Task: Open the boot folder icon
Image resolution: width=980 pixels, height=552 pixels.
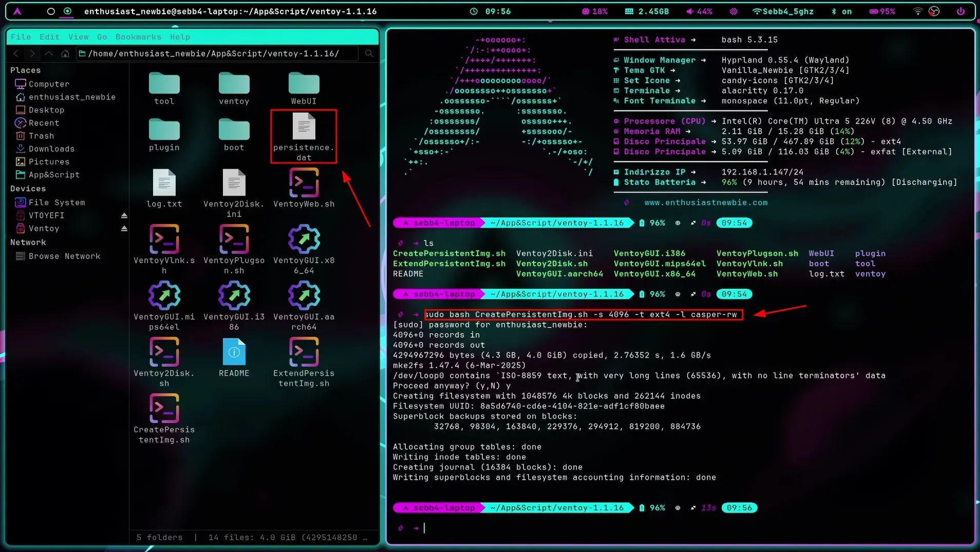Action: (x=234, y=129)
